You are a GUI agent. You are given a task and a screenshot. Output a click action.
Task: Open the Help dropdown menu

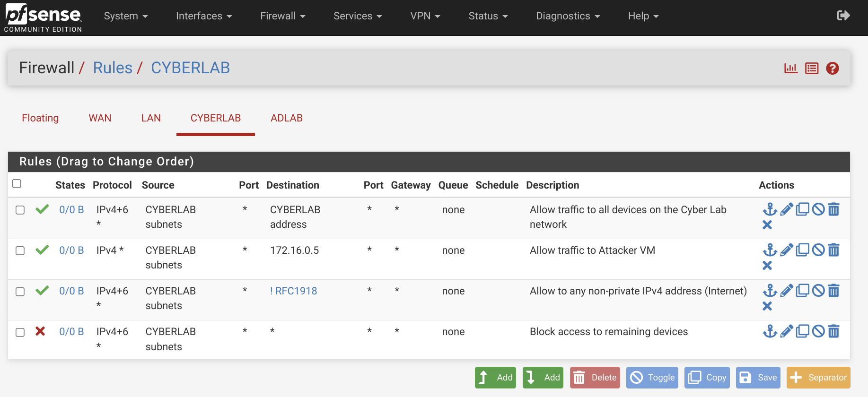[x=643, y=16]
